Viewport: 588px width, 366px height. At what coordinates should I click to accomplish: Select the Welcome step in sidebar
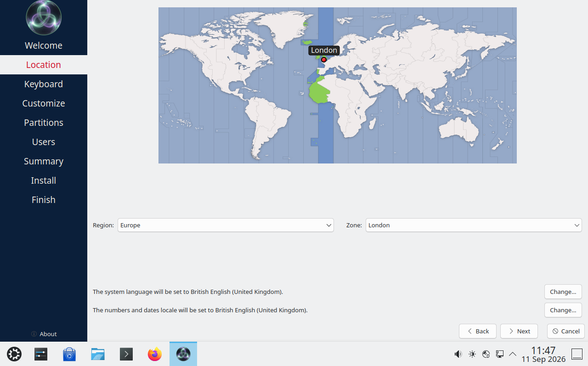pyautogui.click(x=44, y=45)
